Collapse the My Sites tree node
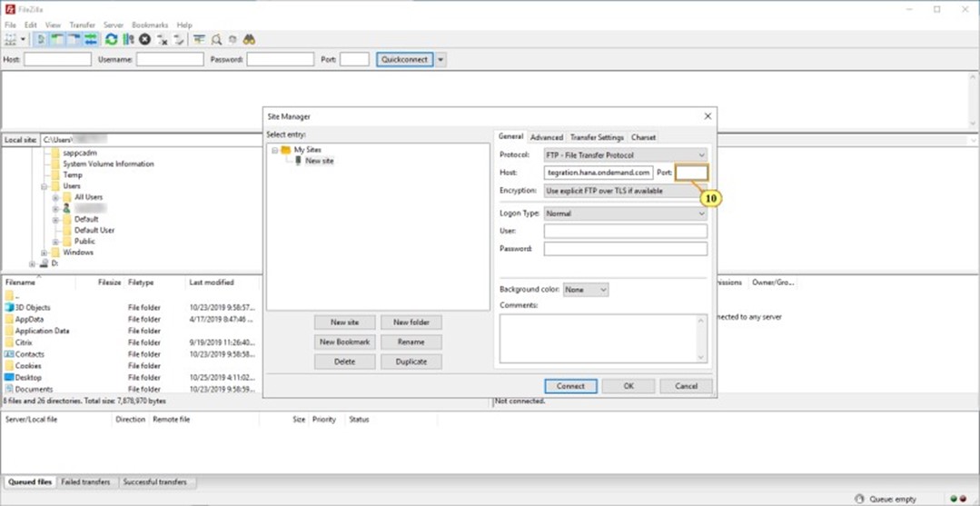980x506 pixels. point(275,150)
